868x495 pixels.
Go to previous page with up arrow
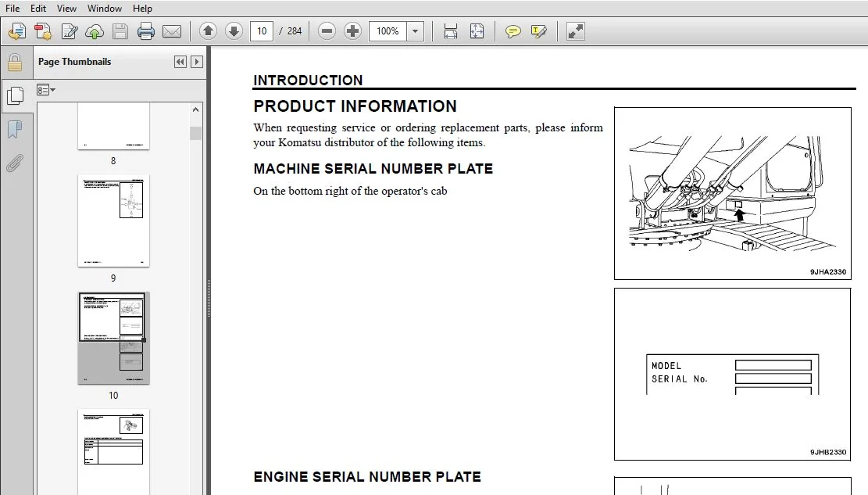208,31
